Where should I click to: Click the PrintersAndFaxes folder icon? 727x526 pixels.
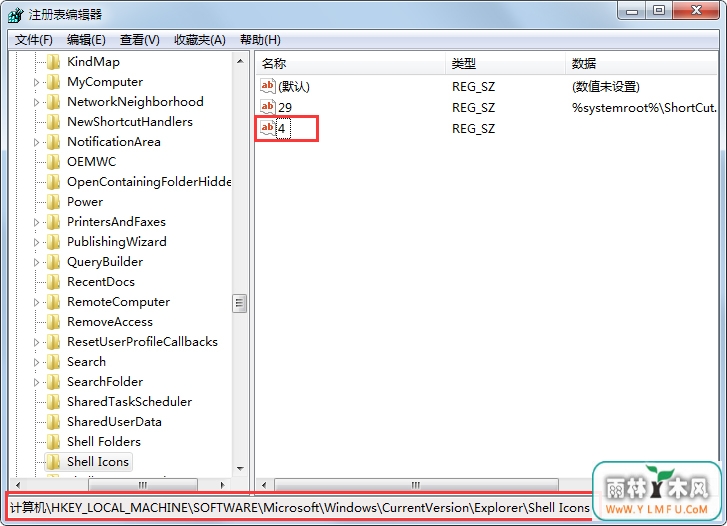pos(54,222)
